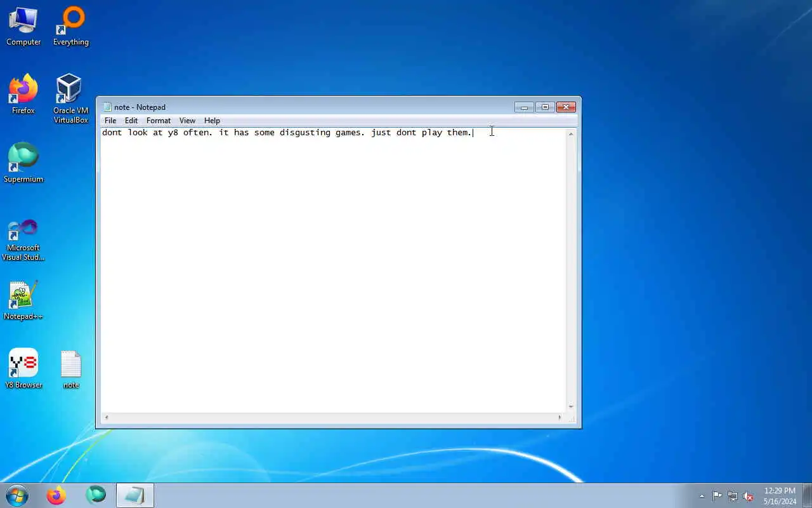Open the Help menu in Notepad
Screen dimensions: 812x508
click(x=212, y=121)
